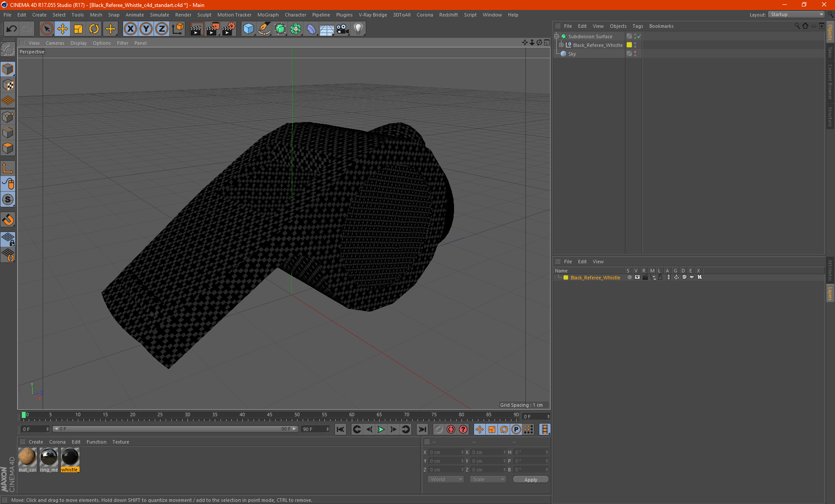The height and width of the screenshot is (504, 835).
Task: Switch to Polygons mode
Action: pos(8,148)
